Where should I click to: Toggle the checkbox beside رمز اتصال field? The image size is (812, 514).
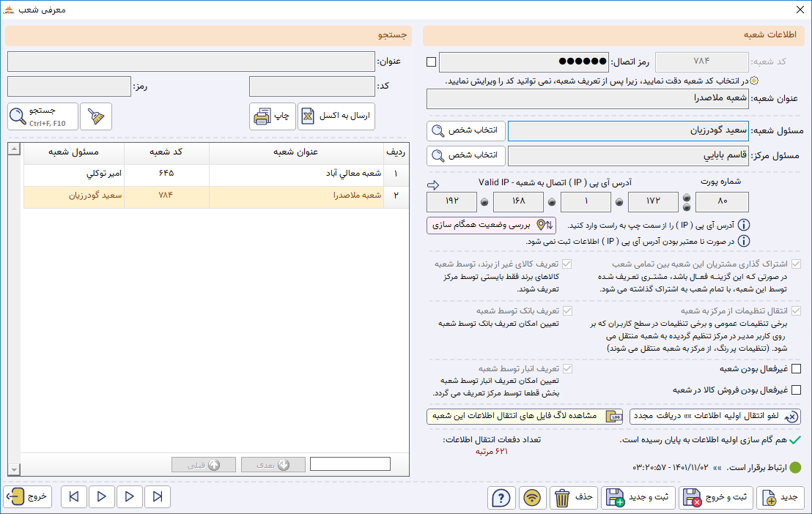432,62
